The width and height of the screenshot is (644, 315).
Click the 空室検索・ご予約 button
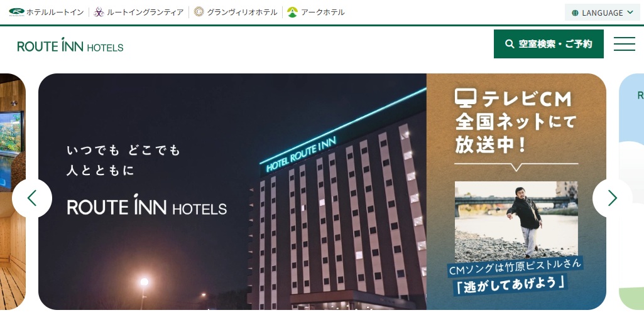548,44
